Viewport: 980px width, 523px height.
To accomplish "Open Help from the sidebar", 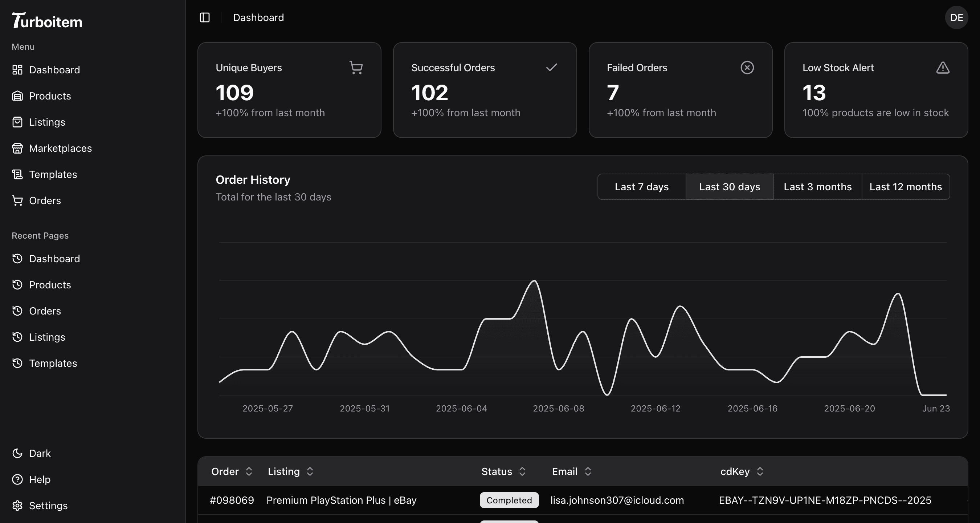I will coord(40,480).
